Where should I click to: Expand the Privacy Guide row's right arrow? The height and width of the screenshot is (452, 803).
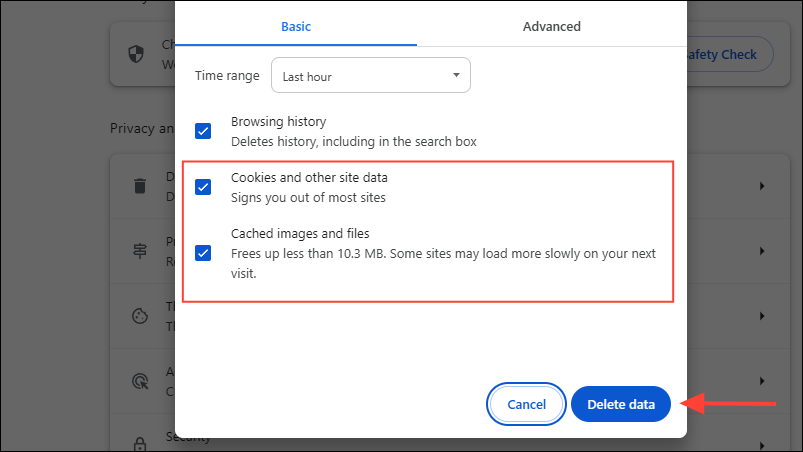[762, 251]
